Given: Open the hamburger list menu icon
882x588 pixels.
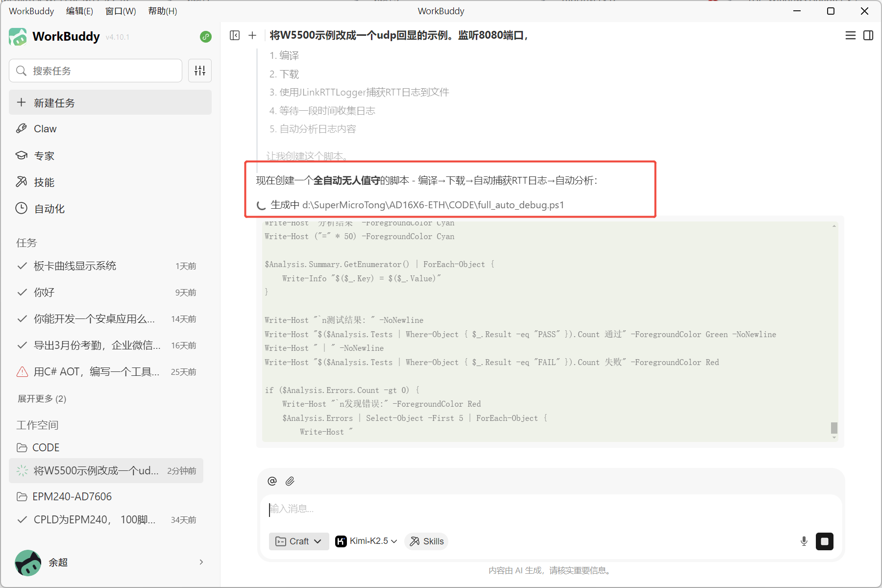Looking at the screenshot, I should coord(851,35).
